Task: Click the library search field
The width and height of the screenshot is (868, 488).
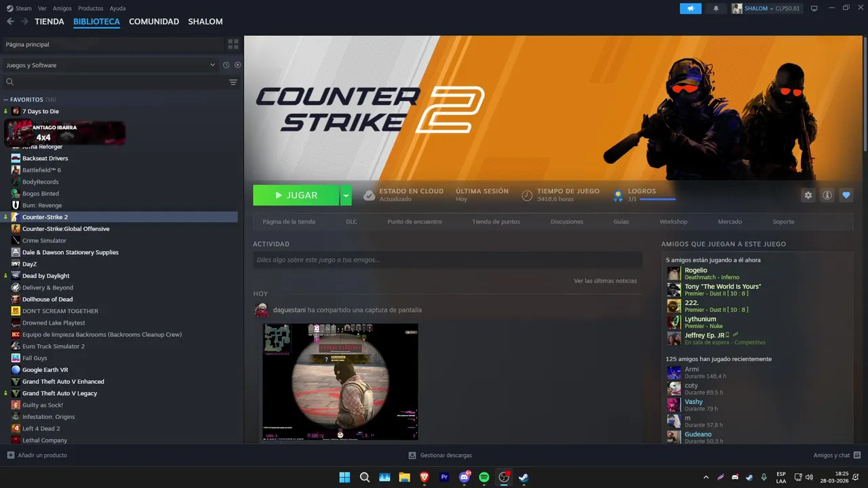Action: coord(117,82)
